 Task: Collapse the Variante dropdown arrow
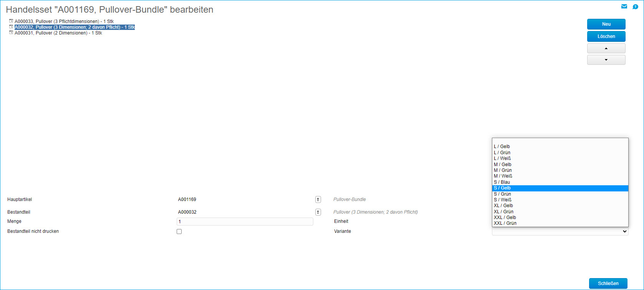624,231
